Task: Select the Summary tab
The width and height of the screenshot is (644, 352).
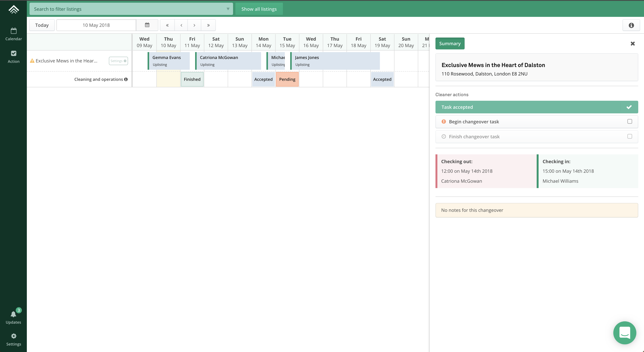Action: 450,43
